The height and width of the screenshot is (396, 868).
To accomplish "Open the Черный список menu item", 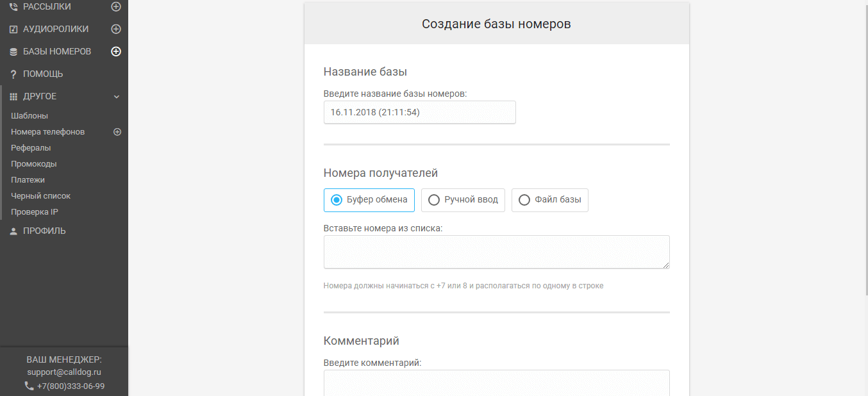I will coord(40,196).
